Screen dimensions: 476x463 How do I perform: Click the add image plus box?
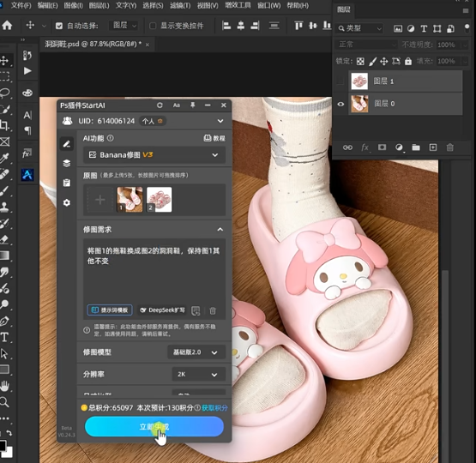point(100,200)
